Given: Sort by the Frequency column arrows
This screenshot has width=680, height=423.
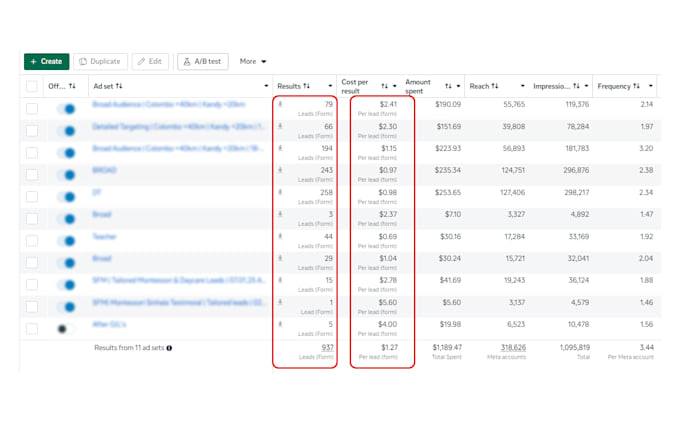Looking at the screenshot, I should (x=636, y=86).
